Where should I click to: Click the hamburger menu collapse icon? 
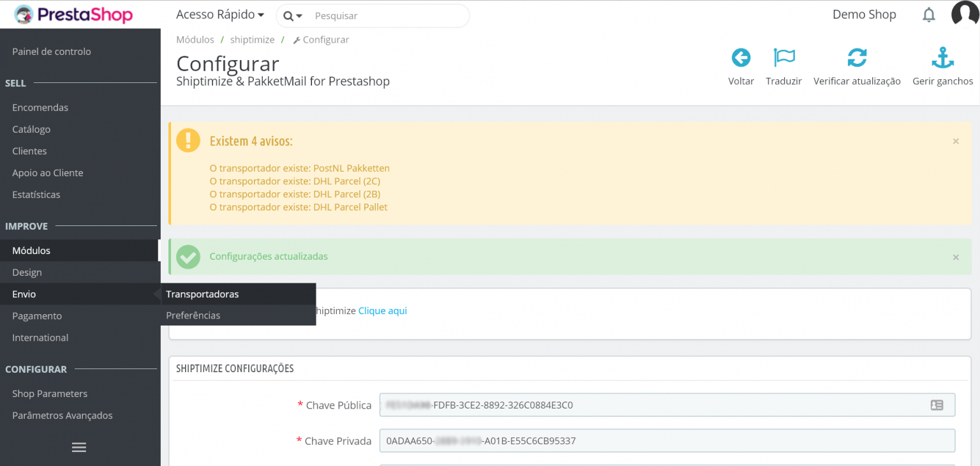[79, 447]
